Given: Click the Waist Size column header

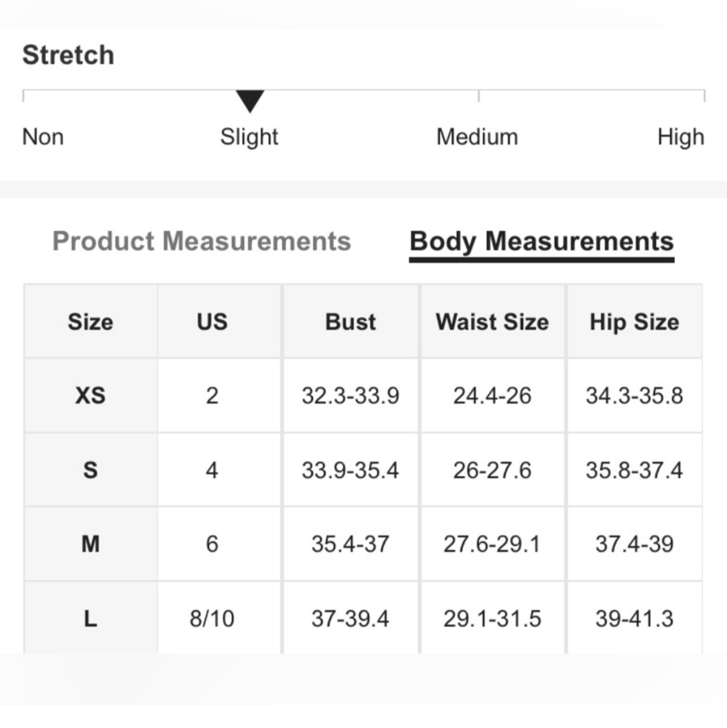Looking at the screenshot, I should click(x=492, y=321).
